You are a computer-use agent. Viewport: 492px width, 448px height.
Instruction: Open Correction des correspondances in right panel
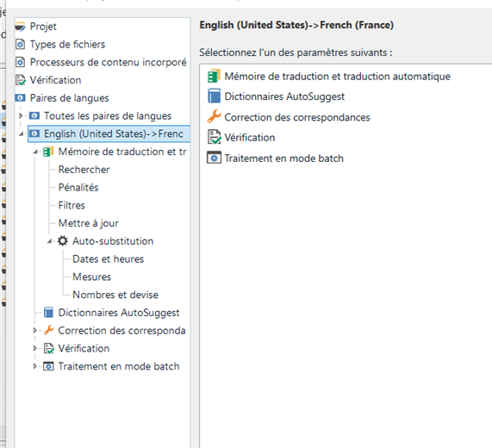297,117
